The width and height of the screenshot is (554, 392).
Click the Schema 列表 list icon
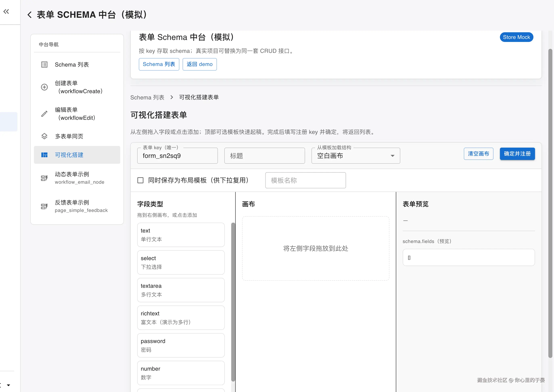pyautogui.click(x=44, y=65)
